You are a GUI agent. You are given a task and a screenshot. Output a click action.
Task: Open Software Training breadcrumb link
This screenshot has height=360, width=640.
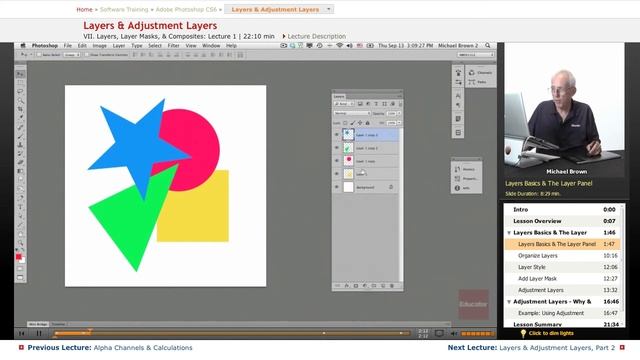(x=124, y=9)
